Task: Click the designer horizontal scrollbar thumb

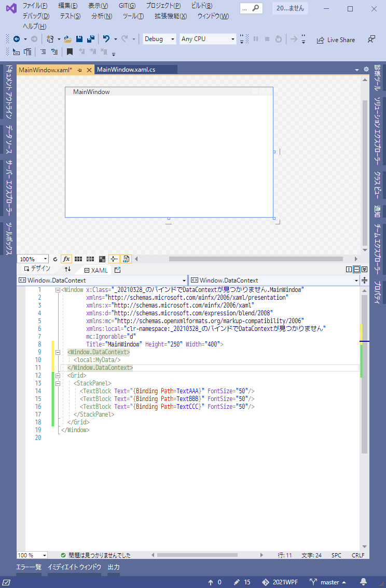Action: coord(256,259)
